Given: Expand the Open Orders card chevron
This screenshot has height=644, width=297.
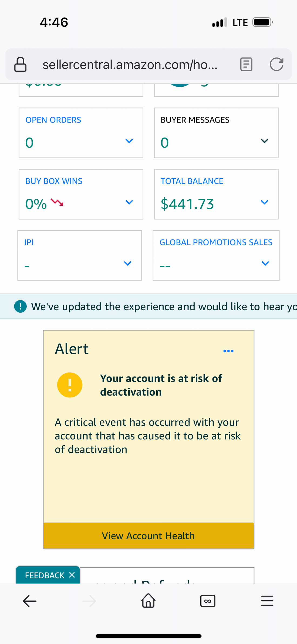Looking at the screenshot, I should tap(129, 141).
